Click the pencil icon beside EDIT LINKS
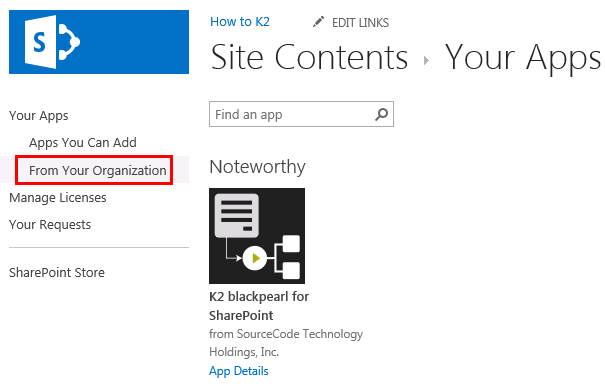 tap(318, 22)
